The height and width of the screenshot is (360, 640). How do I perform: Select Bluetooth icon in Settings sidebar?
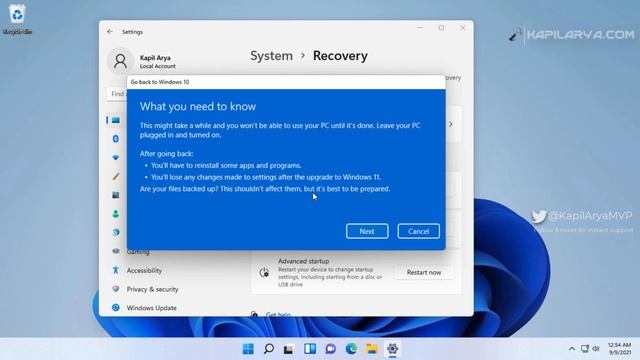point(116,139)
